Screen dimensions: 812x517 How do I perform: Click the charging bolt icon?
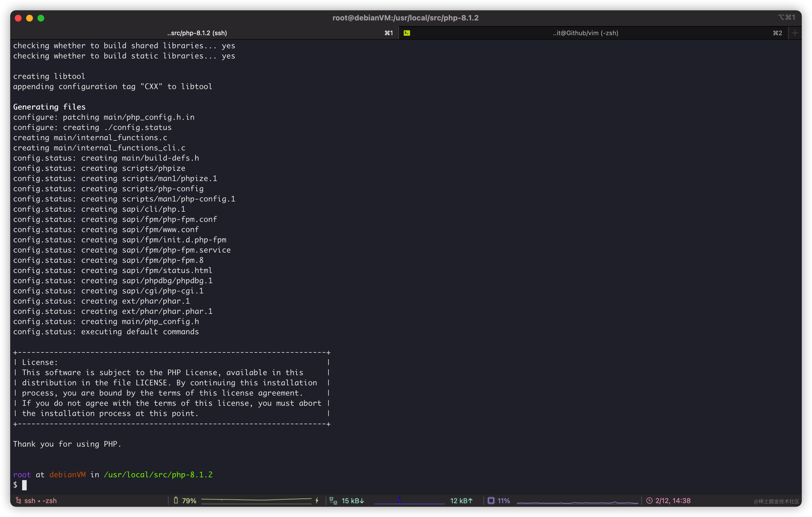click(x=317, y=501)
